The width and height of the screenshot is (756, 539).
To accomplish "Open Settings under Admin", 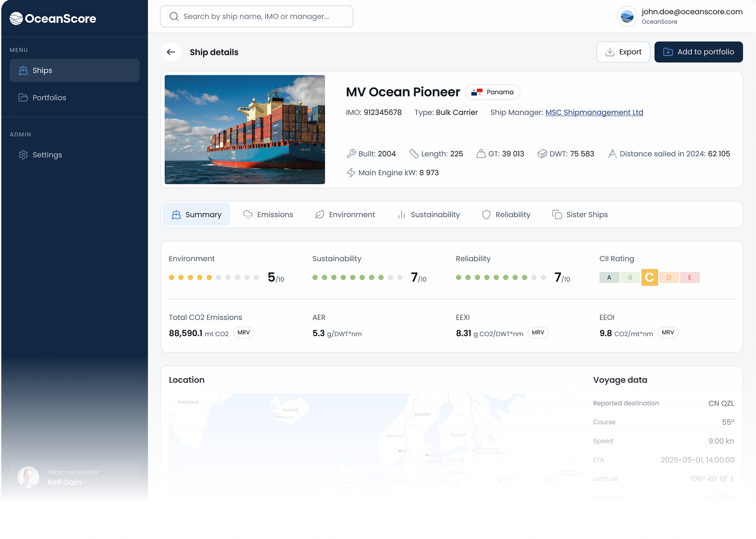I will 47,155.
